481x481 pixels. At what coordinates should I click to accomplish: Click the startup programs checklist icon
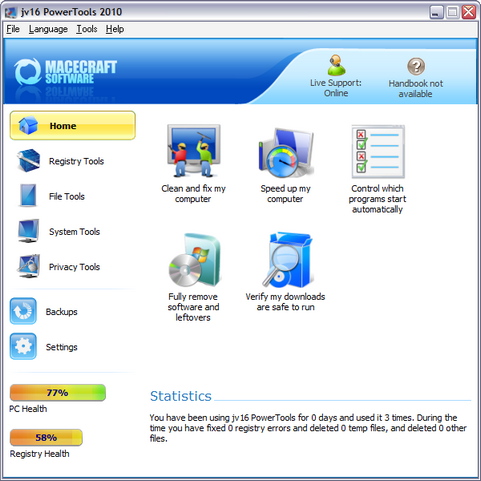tap(378, 152)
